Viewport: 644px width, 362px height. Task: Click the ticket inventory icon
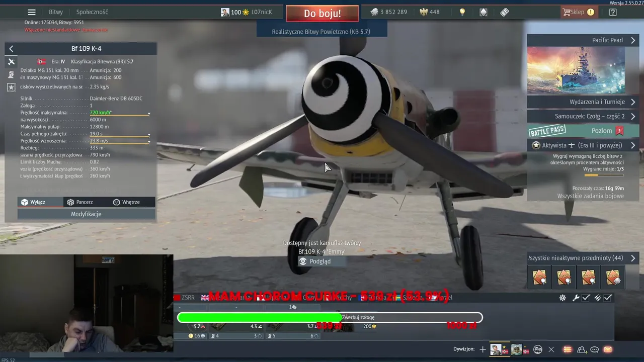[x=505, y=12]
